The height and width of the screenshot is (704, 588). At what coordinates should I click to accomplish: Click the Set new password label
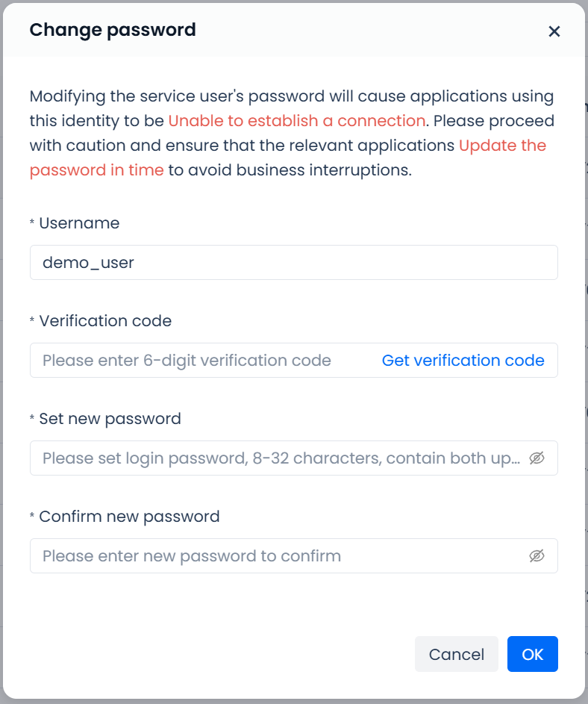coord(110,419)
